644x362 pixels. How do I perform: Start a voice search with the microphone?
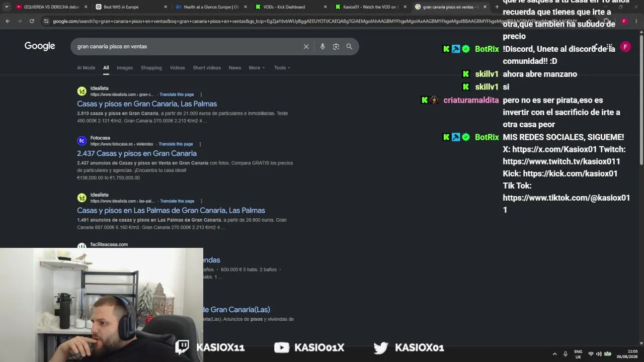coord(323,46)
